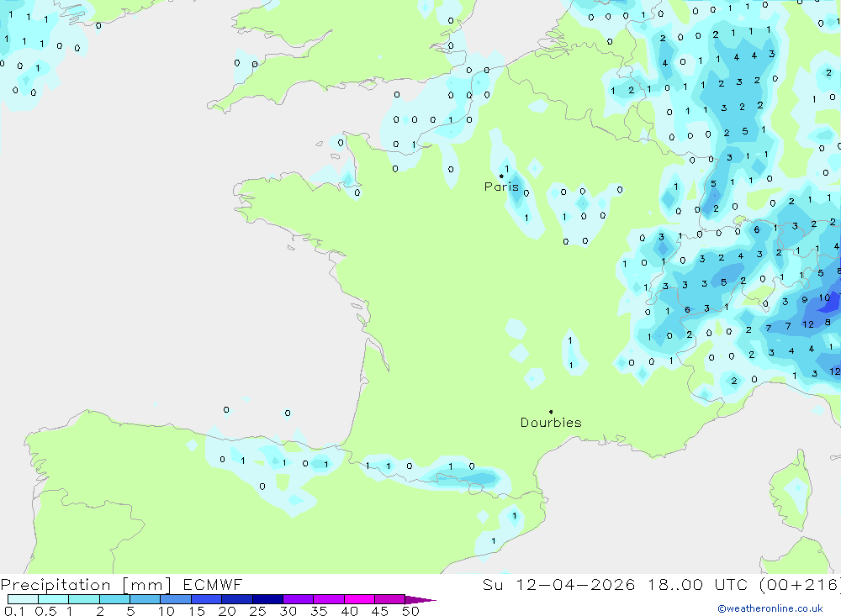The width and height of the screenshot is (841, 616).
Task: Select the 15 mm legend color swatch
Action: click(x=206, y=599)
